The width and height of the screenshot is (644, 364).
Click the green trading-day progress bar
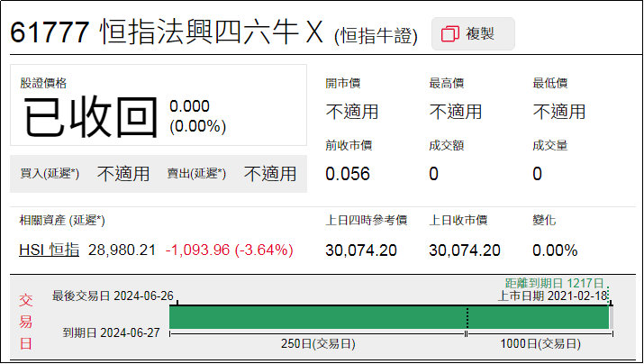(x=389, y=317)
